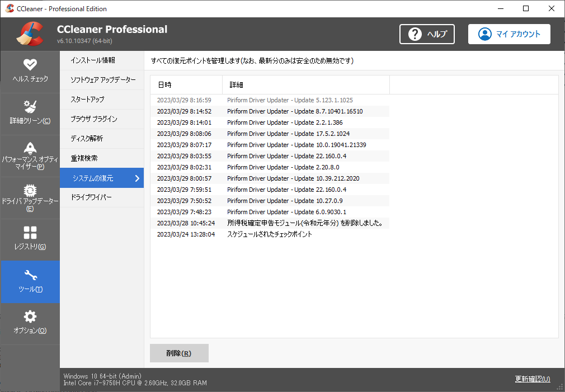Screen dimensions: 565x392
Task: Open ディスク解析 menu item
Action: 102,139
